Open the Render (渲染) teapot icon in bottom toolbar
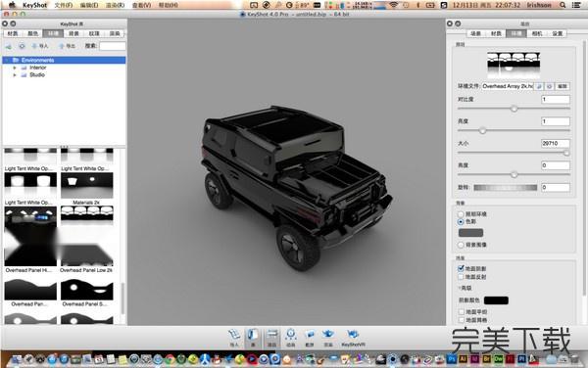 [x=328, y=337]
